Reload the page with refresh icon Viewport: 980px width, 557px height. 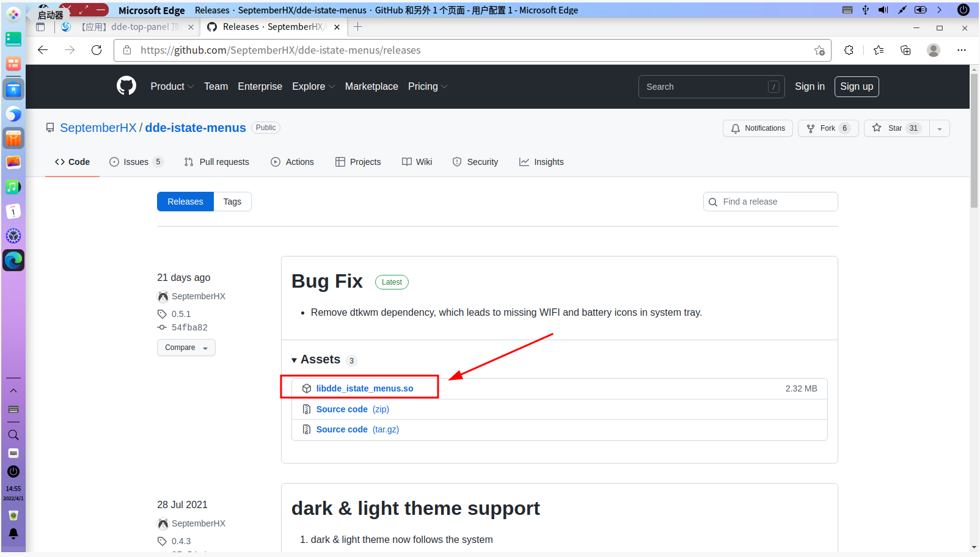tap(97, 50)
